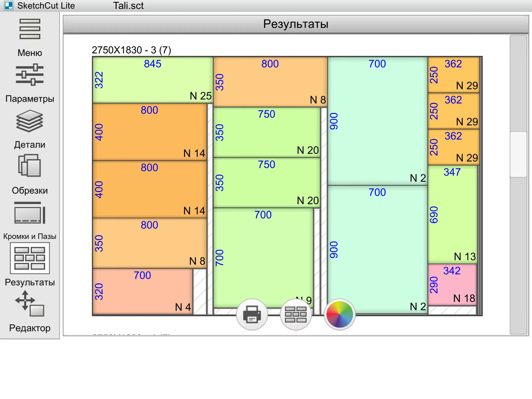This screenshot has width=532, height=399.
Task: Select part N 13 sized 347 by 690
Action: 452,214
